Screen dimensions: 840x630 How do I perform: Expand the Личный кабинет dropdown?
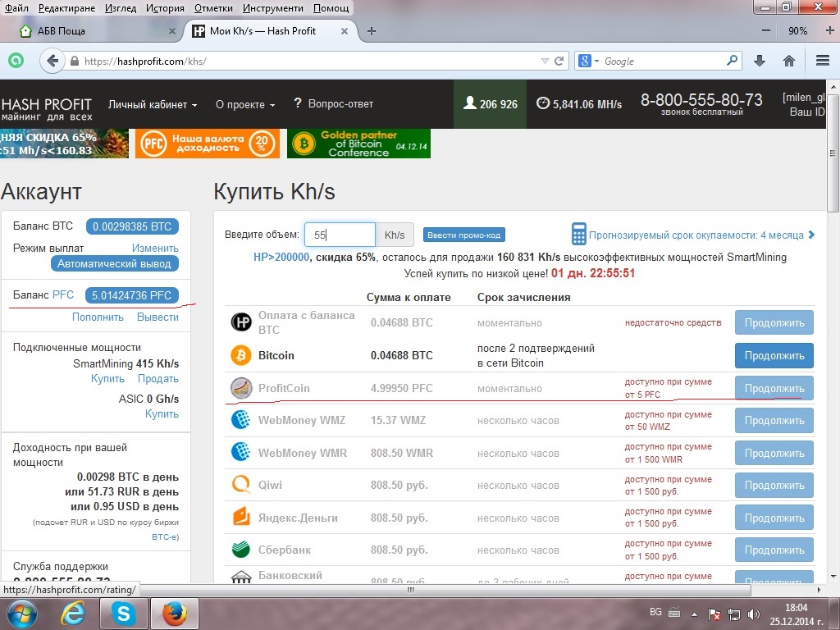(153, 104)
